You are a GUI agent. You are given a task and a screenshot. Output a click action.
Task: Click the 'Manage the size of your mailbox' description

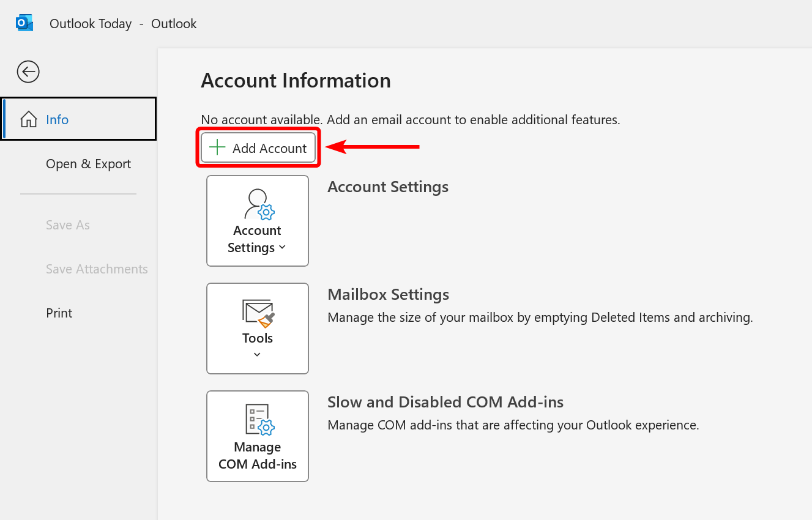[540, 318]
